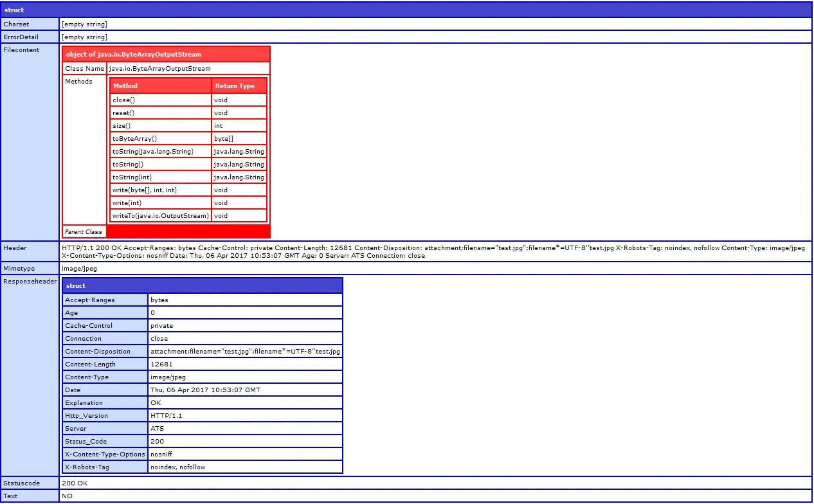Select the Text row value NO

pyautogui.click(x=67, y=496)
